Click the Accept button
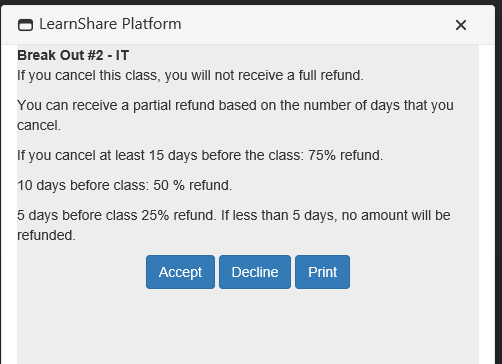 [x=180, y=272]
